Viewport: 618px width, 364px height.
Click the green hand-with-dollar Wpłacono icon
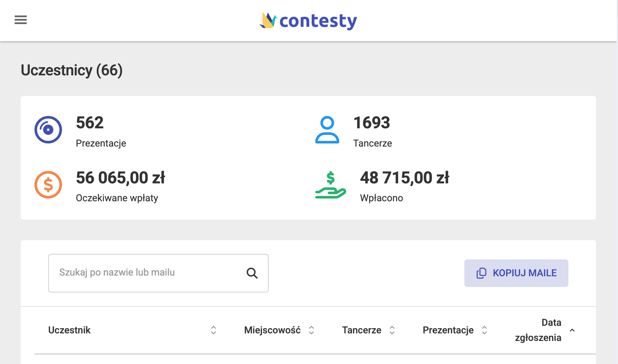tap(331, 185)
